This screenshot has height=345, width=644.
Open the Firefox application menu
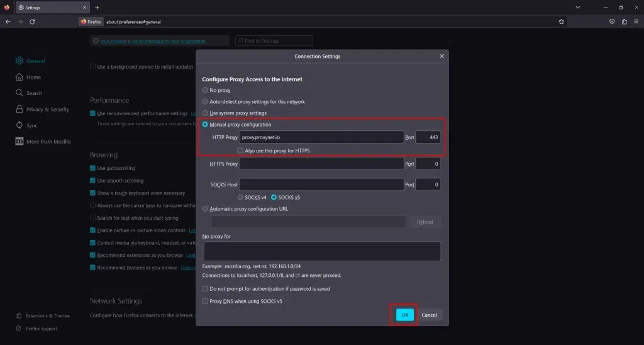(636, 22)
